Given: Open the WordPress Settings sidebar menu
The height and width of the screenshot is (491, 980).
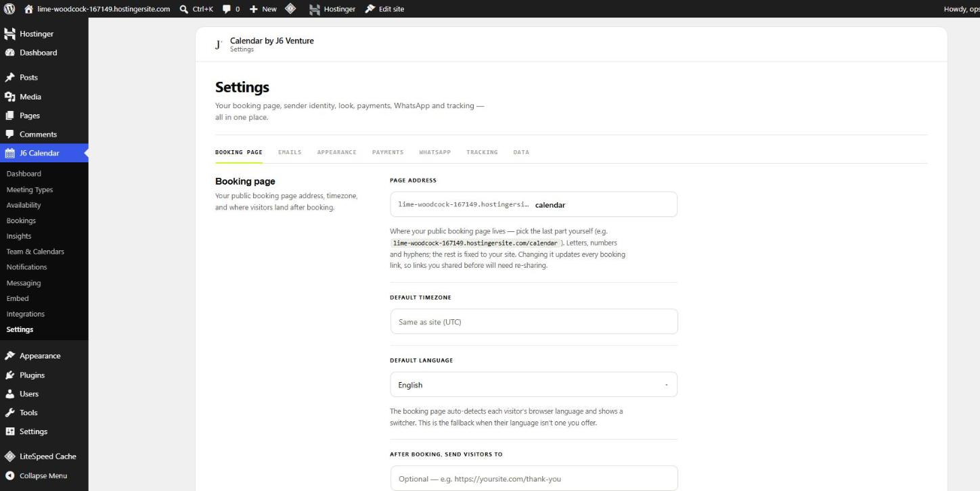Looking at the screenshot, I should (44, 432).
